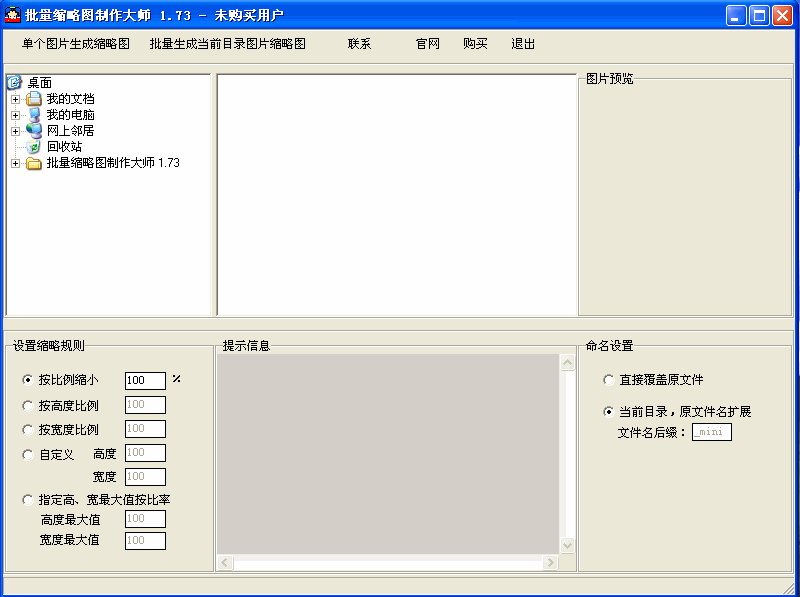Click the 官网 official website item

click(x=427, y=44)
